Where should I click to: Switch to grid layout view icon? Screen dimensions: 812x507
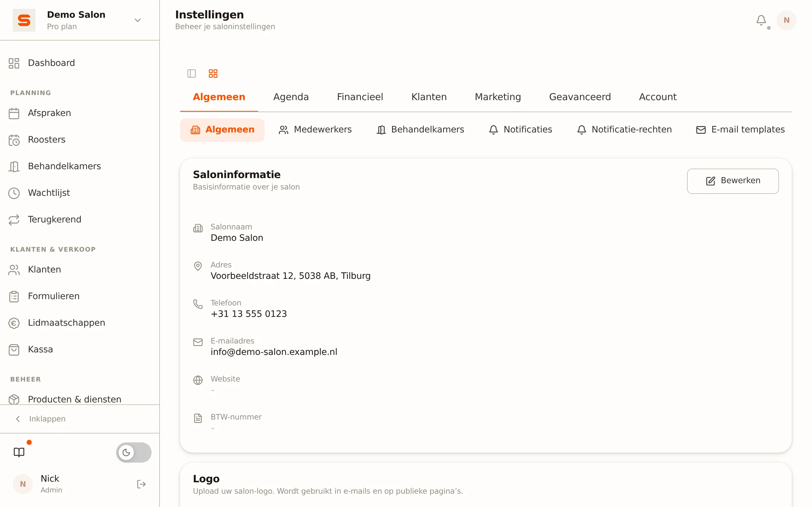(x=213, y=74)
